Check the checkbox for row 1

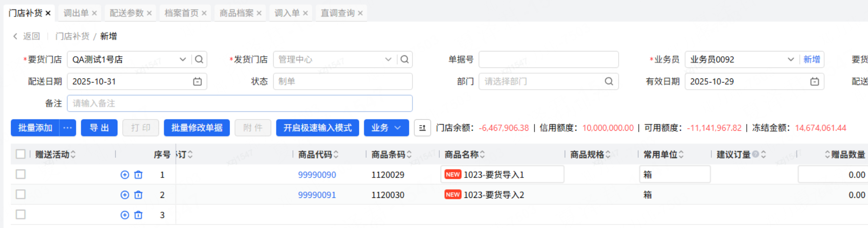point(21,174)
